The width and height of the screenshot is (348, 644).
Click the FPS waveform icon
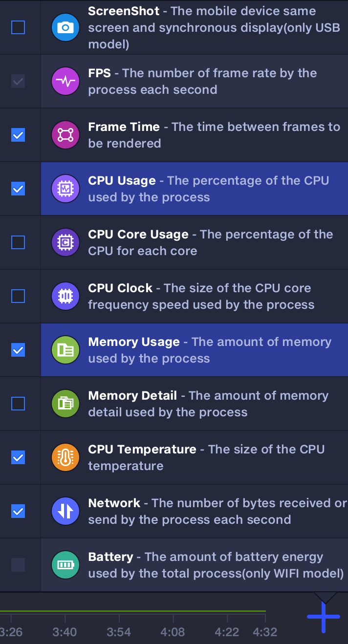point(65,81)
